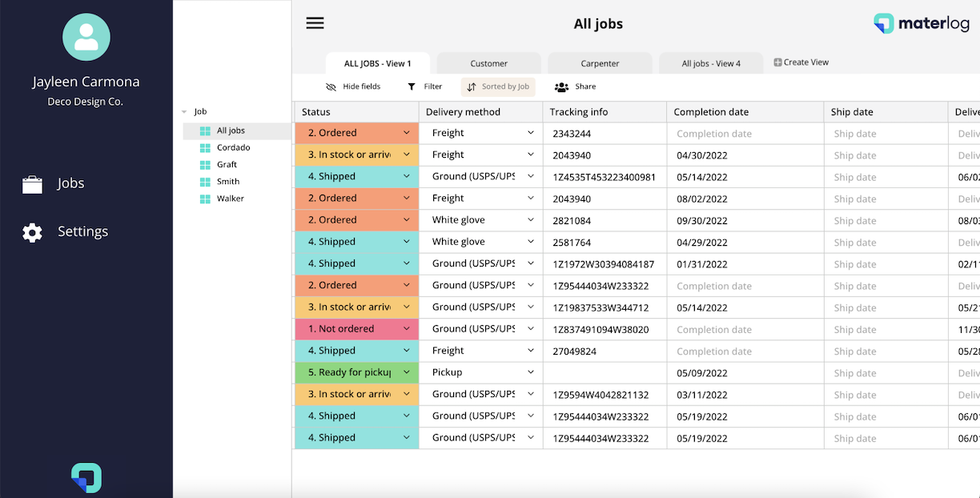This screenshot has width=980, height=498.
Task: Toggle Hide fields visibility
Action: 352,86
